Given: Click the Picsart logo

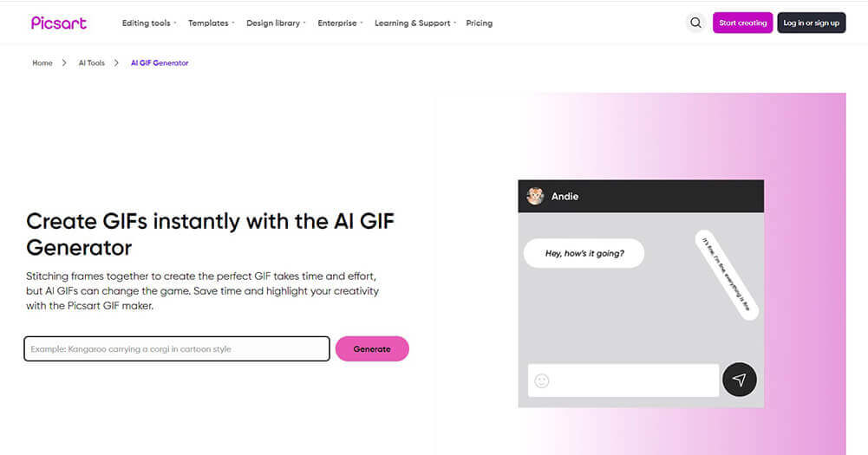Looking at the screenshot, I should pyautogui.click(x=59, y=23).
